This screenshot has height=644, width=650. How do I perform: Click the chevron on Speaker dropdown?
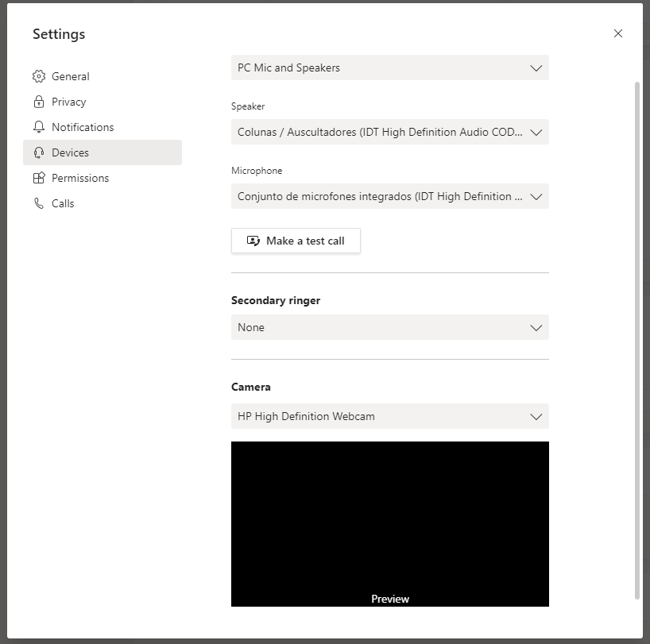pyautogui.click(x=536, y=133)
